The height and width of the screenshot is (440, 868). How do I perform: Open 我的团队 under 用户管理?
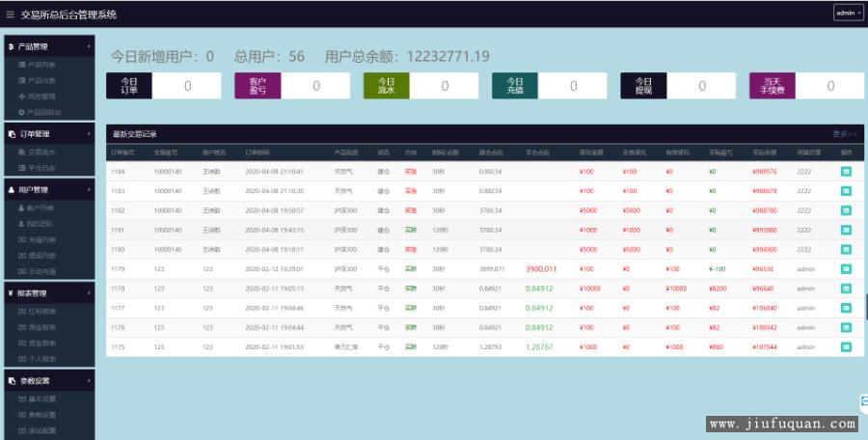click(x=37, y=224)
